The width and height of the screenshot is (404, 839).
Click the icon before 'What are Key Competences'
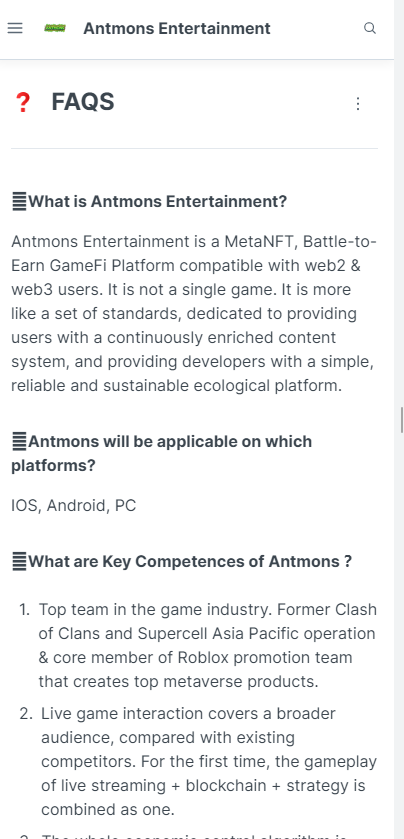click(19, 561)
